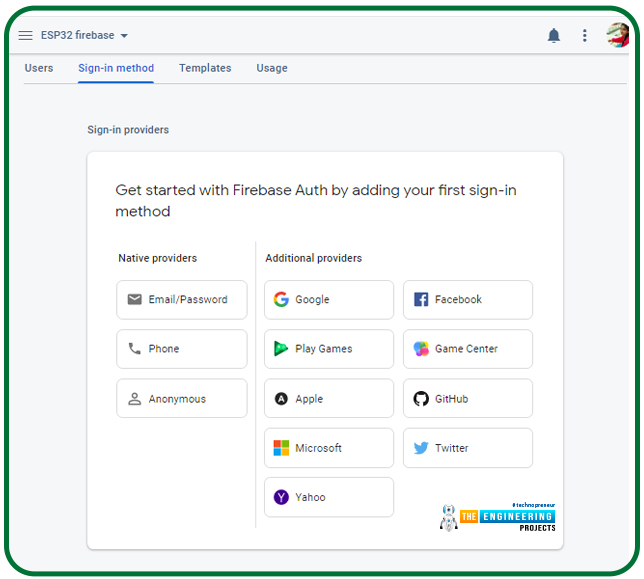The image size is (644, 579).
Task: Switch to the Users tab
Action: click(x=39, y=68)
